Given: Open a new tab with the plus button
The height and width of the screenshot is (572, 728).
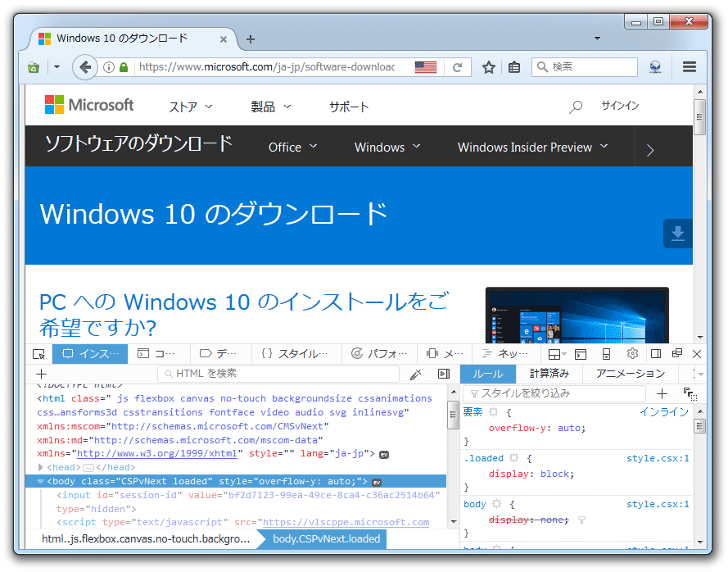Looking at the screenshot, I should (x=251, y=39).
